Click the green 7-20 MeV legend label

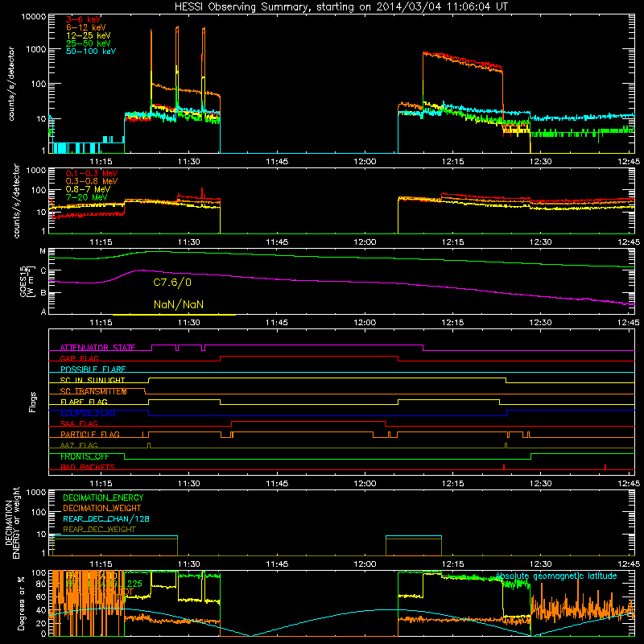[x=86, y=197]
